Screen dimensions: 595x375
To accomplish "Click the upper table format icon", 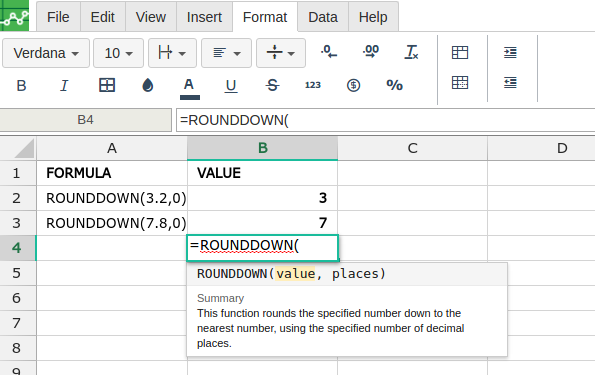I will [460, 52].
